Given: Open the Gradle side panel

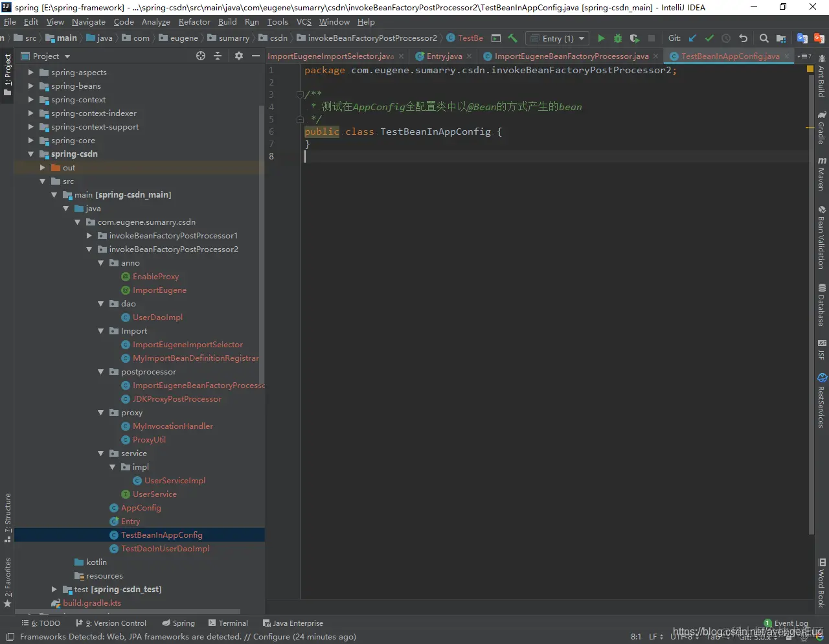Looking at the screenshot, I should (821, 128).
